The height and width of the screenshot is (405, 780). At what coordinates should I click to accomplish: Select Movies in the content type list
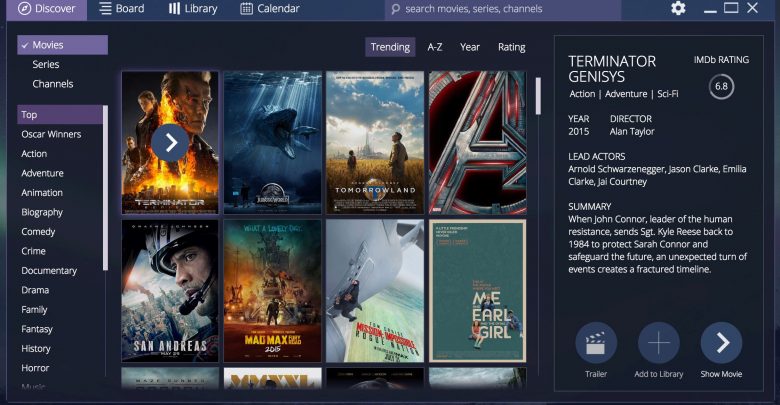(63, 45)
